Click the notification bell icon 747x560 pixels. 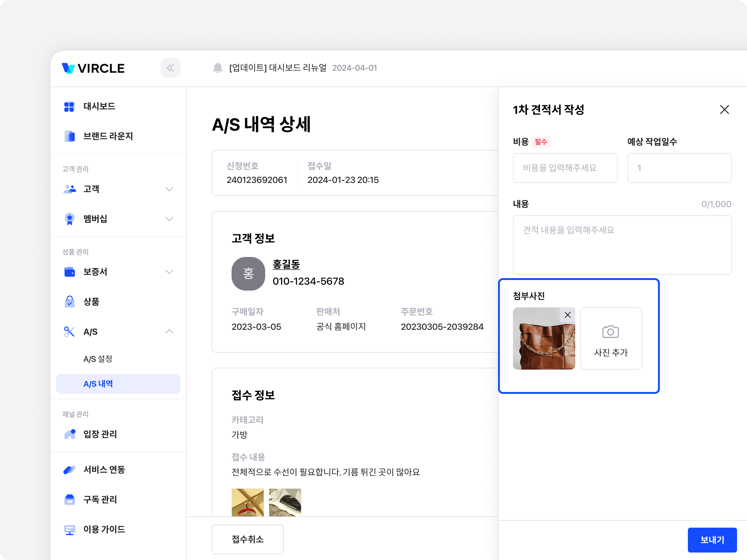pyautogui.click(x=218, y=68)
